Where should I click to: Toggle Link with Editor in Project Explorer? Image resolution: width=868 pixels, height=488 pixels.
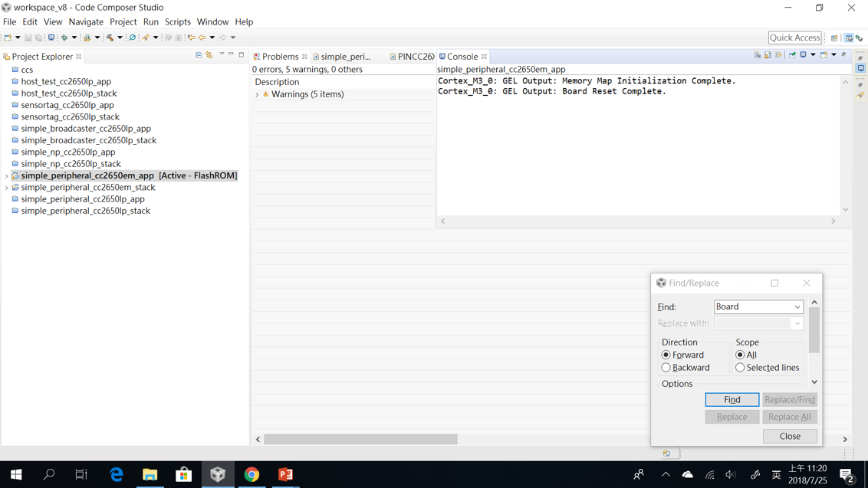(209, 55)
